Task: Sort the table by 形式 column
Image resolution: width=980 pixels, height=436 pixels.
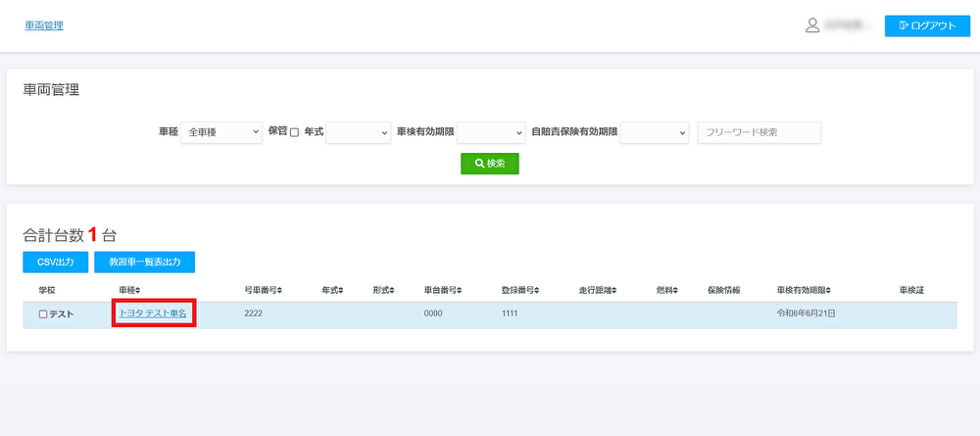Action: (x=383, y=290)
